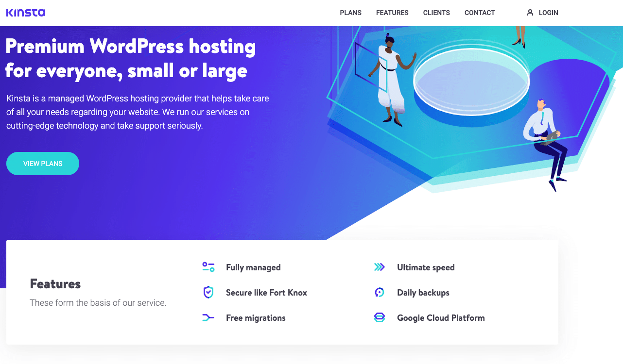Click the 'Premium WordPress hosting' headline
The width and height of the screenshot is (623, 364).
tap(131, 59)
